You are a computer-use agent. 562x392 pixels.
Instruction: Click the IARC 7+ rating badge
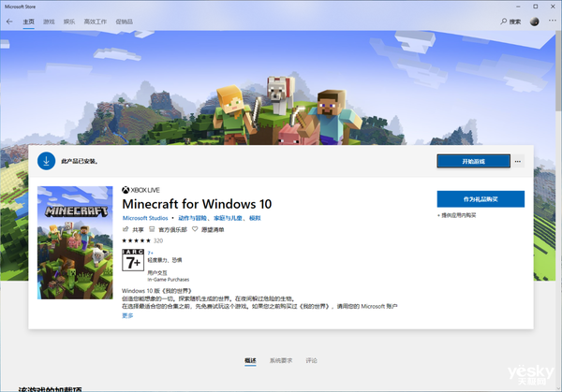pos(133,260)
